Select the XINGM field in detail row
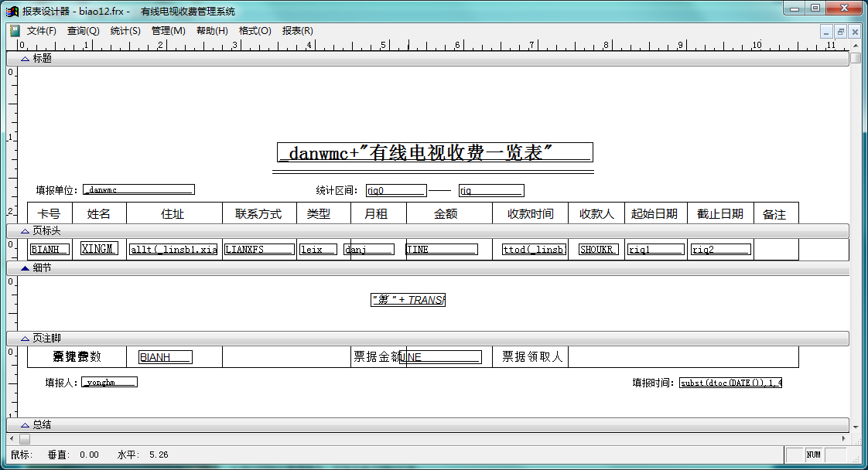The image size is (868, 470). click(99, 249)
